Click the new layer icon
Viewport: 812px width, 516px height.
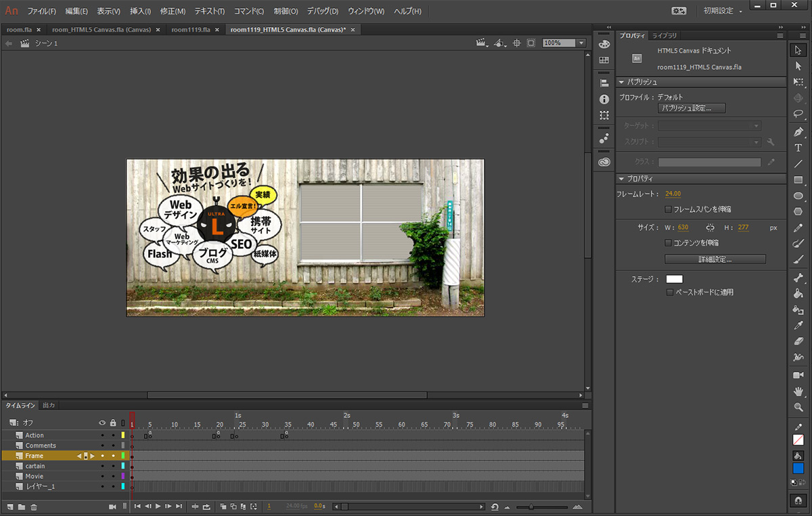point(10,507)
